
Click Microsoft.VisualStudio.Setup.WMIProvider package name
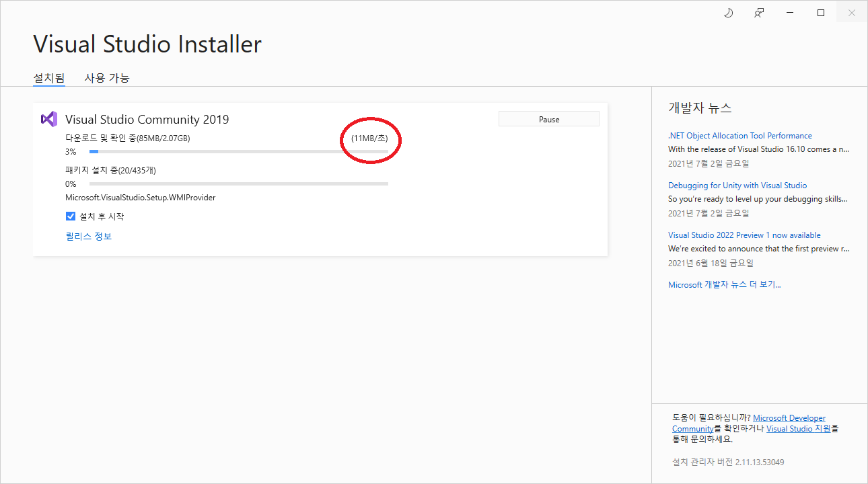pos(140,198)
